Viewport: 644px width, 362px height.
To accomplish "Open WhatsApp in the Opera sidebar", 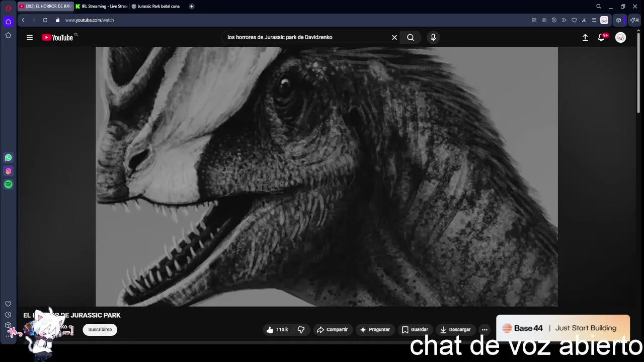I will [x=8, y=158].
